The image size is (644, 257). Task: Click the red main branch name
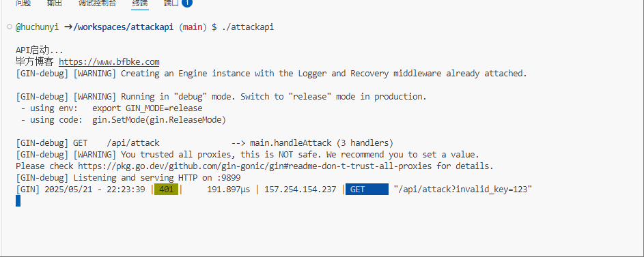tap(193, 27)
